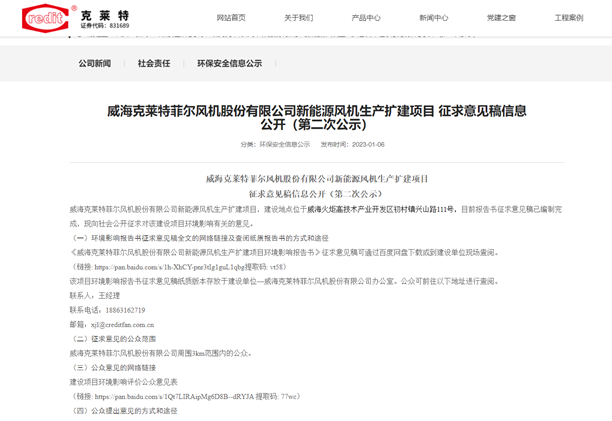Click the phone number 18863162719

125,310
